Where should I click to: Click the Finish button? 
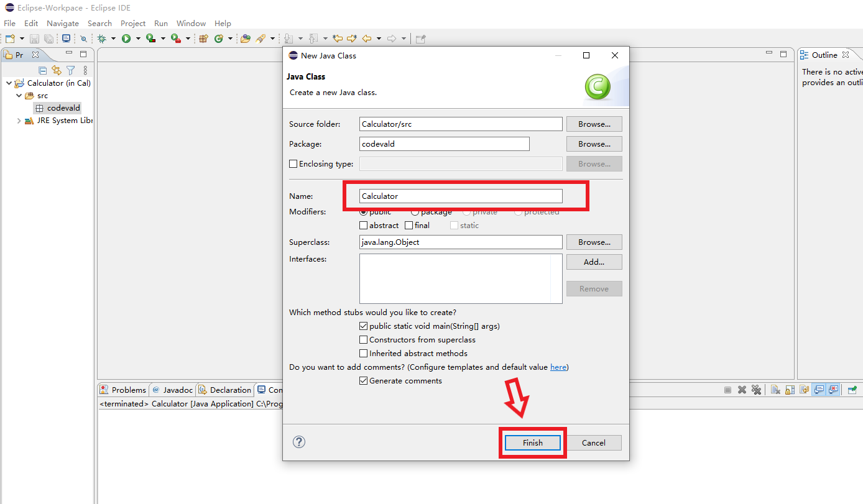point(533,442)
